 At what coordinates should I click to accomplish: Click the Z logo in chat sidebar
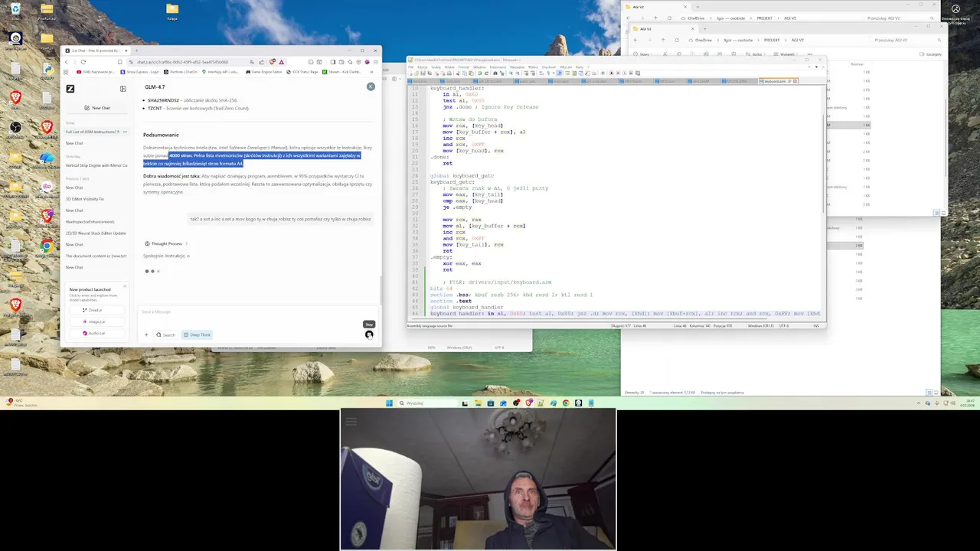pos(70,89)
